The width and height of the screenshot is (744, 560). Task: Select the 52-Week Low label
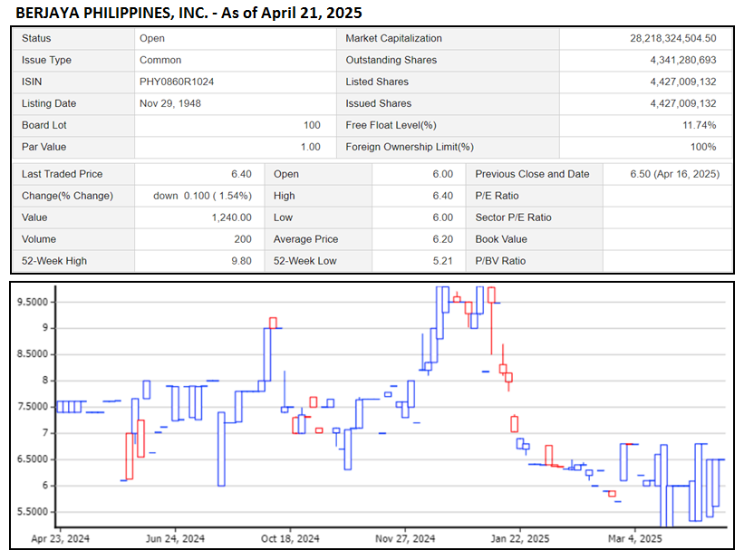pos(304,261)
